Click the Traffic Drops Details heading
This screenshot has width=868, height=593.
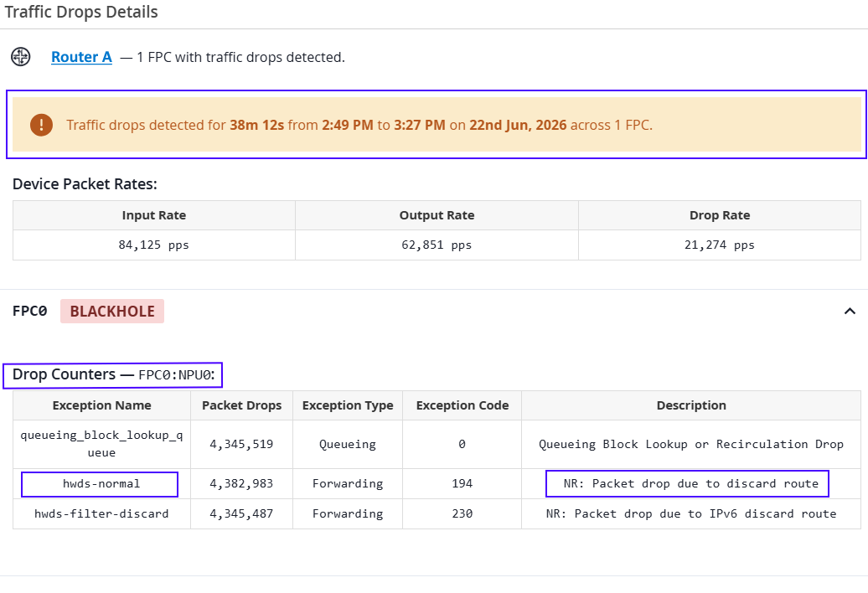(81, 12)
